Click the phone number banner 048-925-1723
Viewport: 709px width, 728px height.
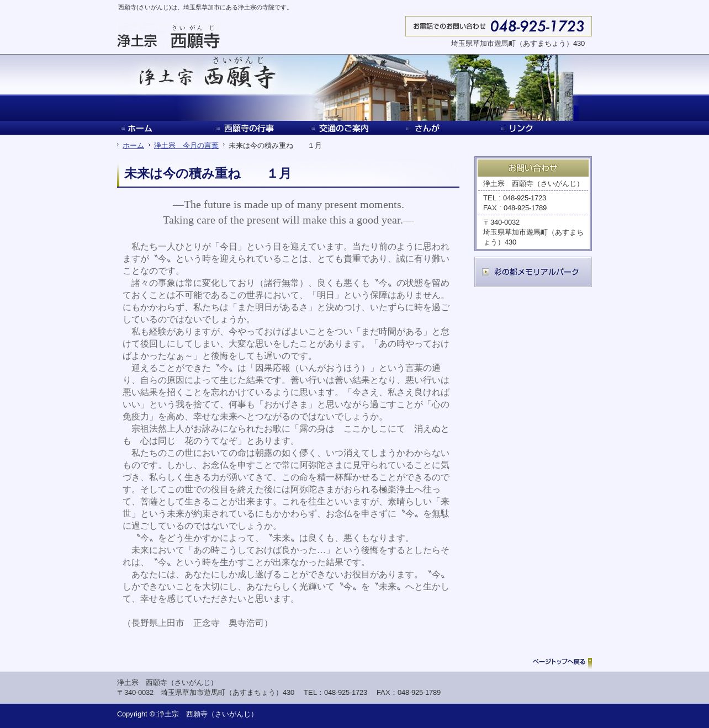pyautogui.click(x=499, y=26)
